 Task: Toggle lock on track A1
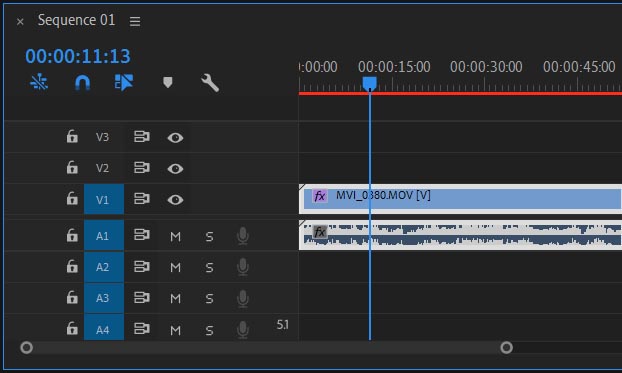tap(72, 235)
